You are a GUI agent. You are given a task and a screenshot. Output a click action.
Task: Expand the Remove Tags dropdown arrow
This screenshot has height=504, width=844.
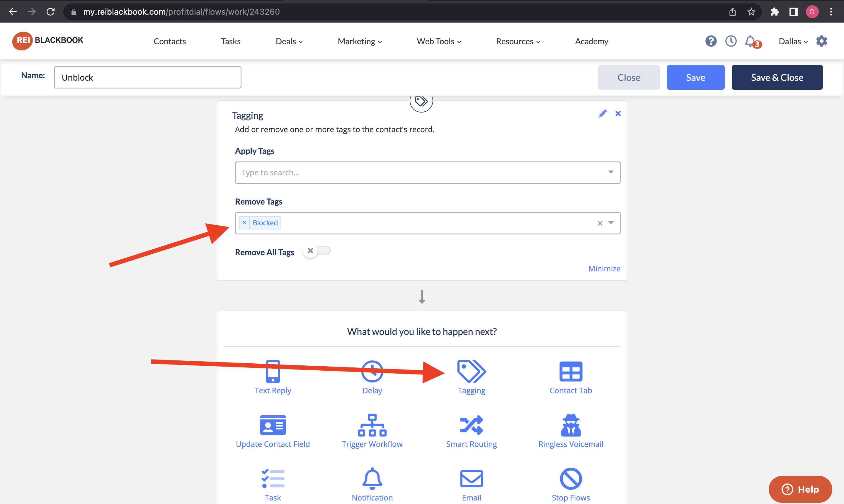click(611, 222)
